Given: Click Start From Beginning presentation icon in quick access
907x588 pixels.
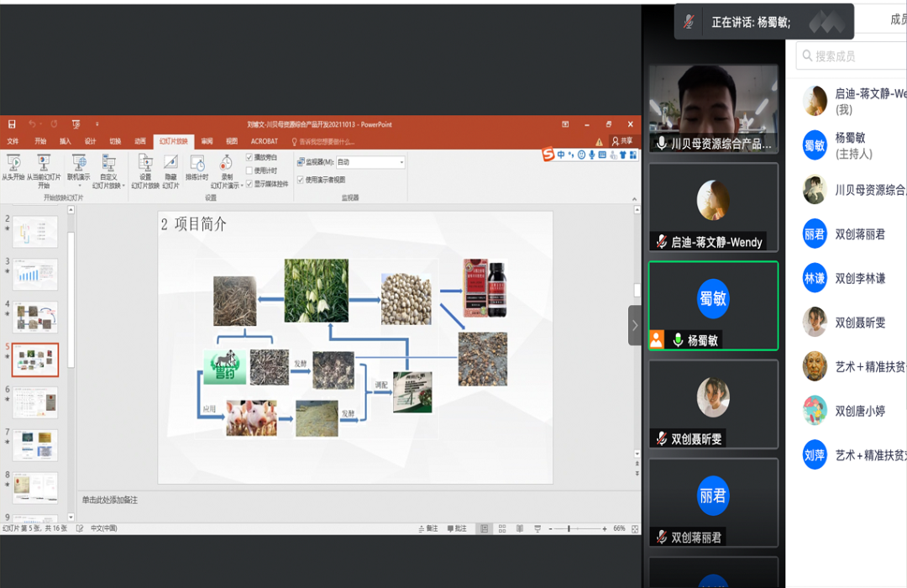Looking at the screenshot, I should [76, 123].
